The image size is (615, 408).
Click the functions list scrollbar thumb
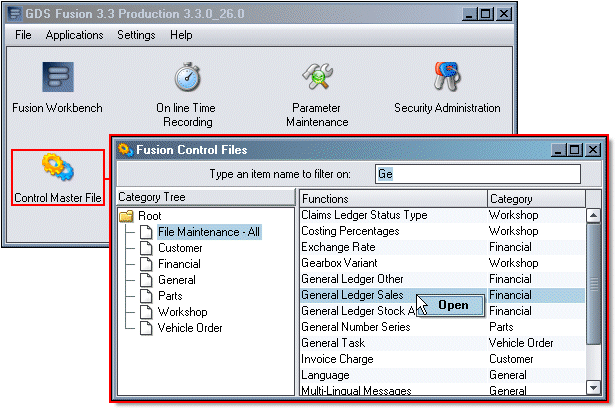(x=593, y=284)
